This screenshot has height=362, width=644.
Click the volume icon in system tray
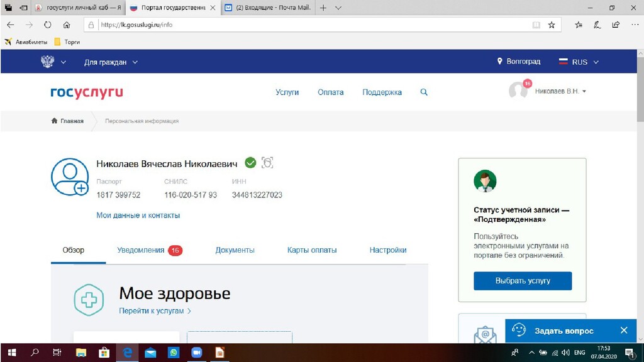click(565, 353)
